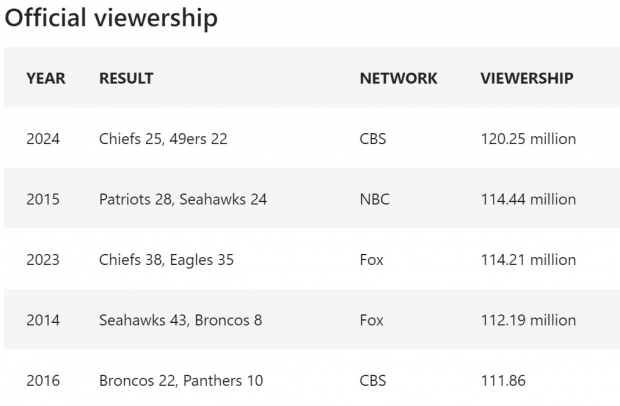Viewport: 620px width, 406px height.
Task: Select the RESULT column header
Action: (126, 78)
